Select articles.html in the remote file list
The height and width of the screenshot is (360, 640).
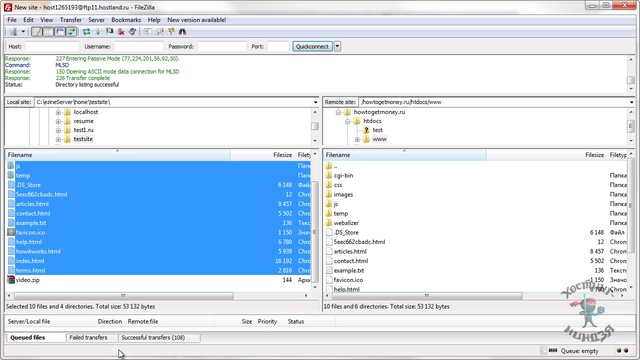[x=350, y=251]
